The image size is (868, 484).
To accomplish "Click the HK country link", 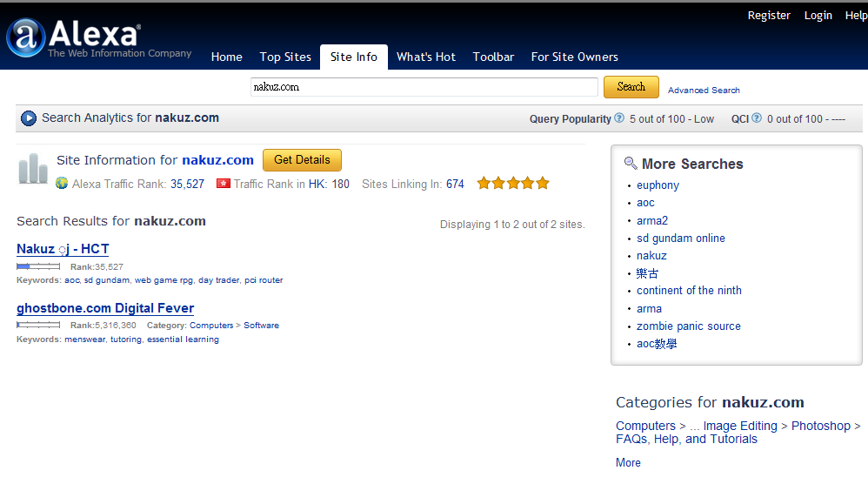I will 317,184.
